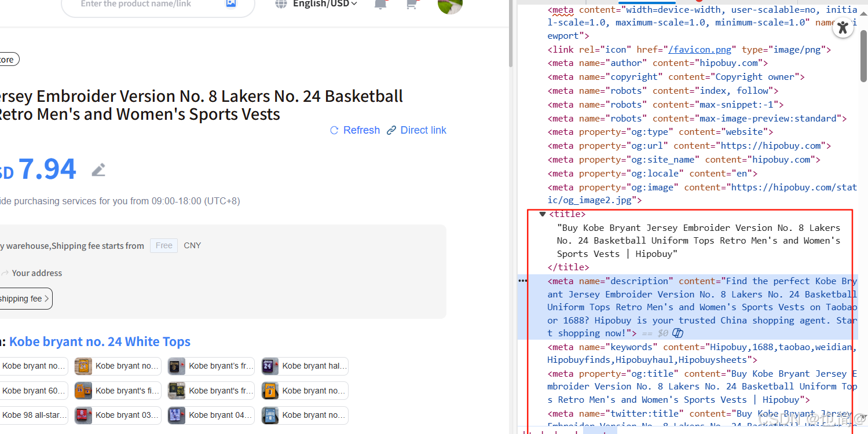Select the meta copyright line
This screenshot has height=434, width=868.
676,77
